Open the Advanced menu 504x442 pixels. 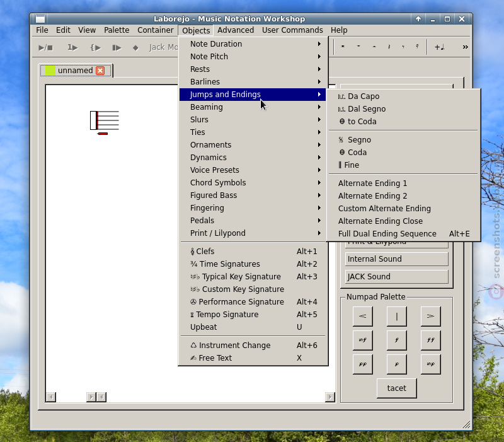[x=236, y=30]
